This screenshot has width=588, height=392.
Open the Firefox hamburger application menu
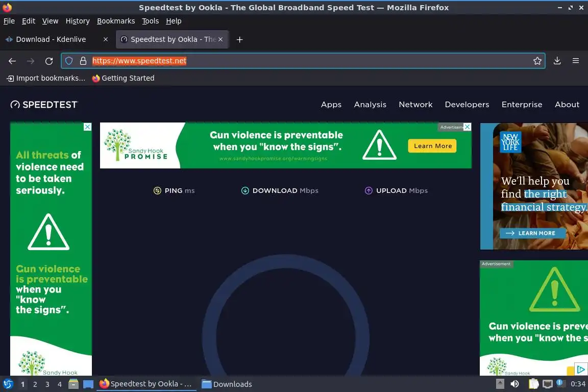(576, 61)
